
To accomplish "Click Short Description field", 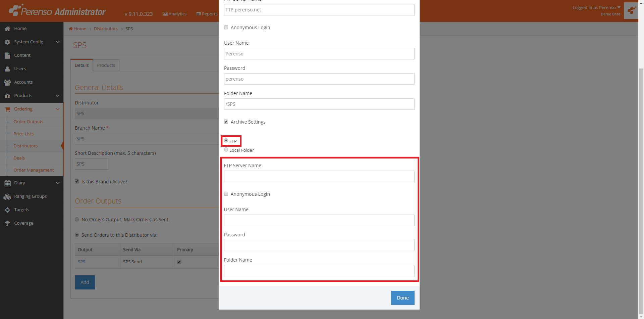I will pyautogui.click(x=92, y=164).
